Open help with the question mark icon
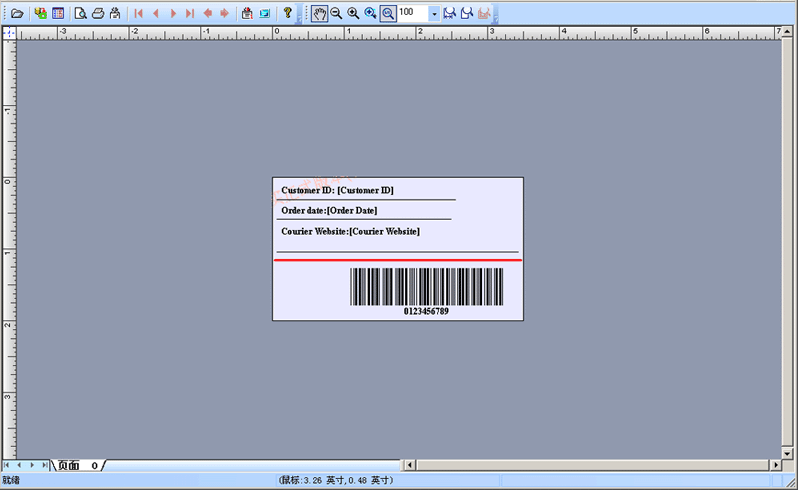The width and height of the screenshot is (798, 490). point(288,13)
